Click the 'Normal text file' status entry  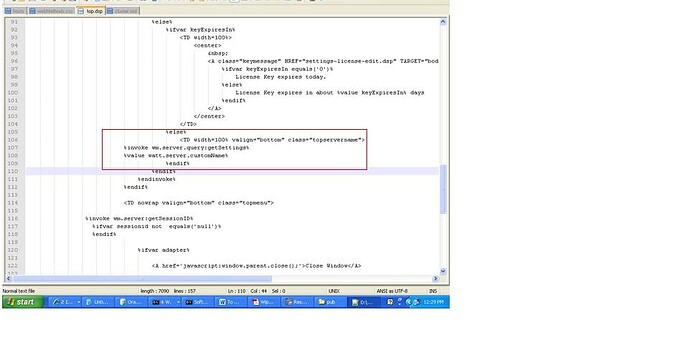18,291
